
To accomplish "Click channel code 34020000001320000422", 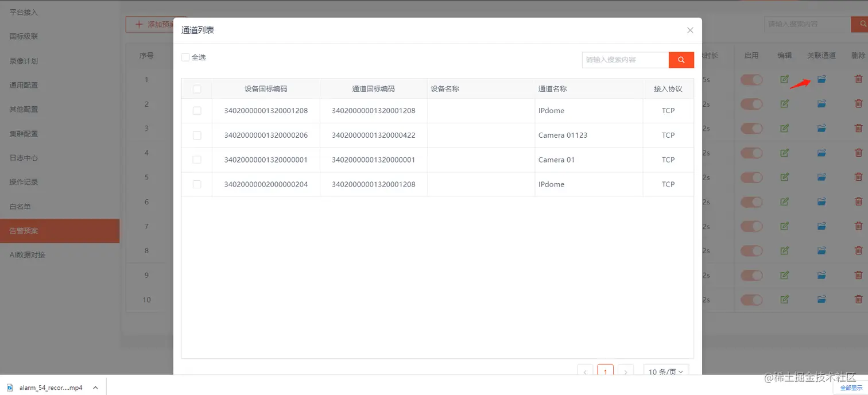I will pos(374,135).
